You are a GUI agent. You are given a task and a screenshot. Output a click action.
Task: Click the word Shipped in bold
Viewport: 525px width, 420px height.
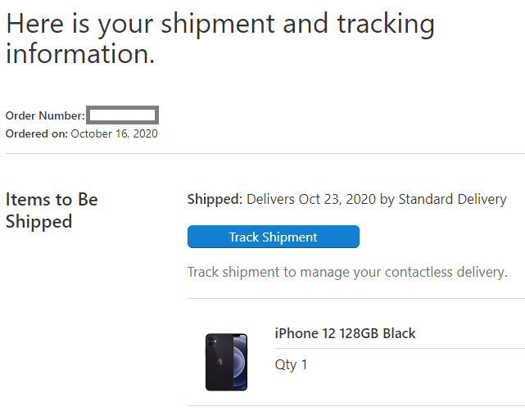(x=215, y=200)
